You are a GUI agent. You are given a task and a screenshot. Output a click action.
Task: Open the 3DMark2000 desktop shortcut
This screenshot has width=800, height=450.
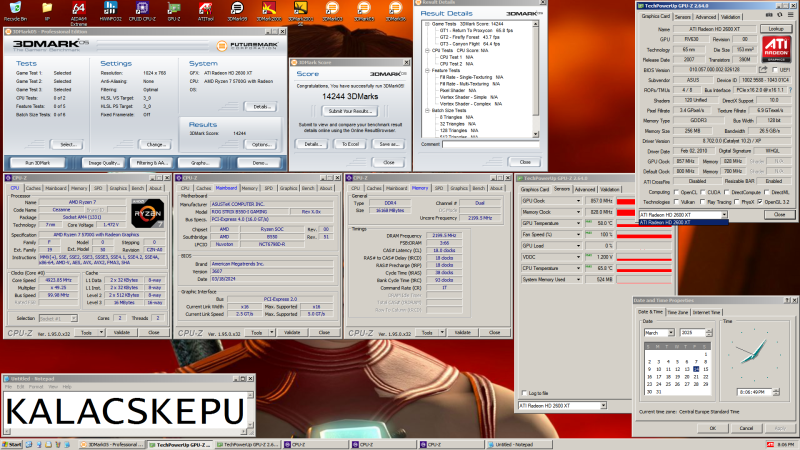tap(268, 9)
